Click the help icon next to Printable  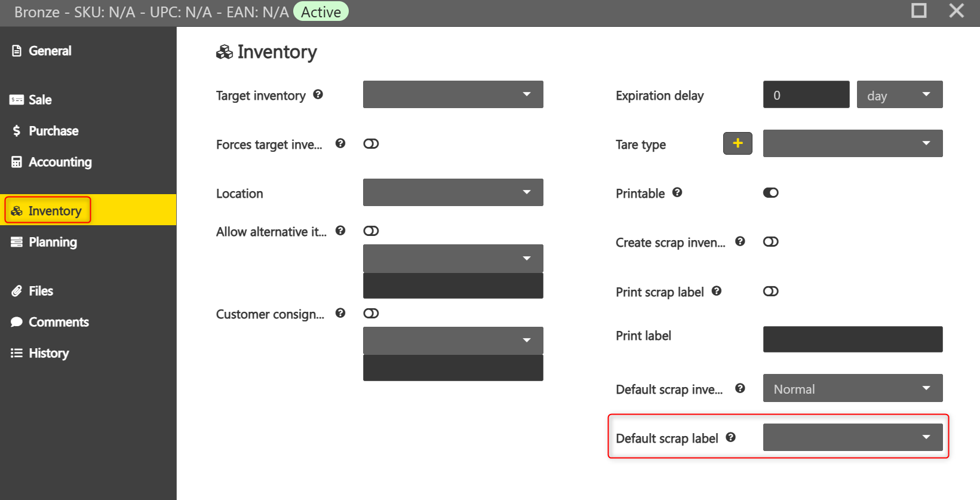coord(677,192)
